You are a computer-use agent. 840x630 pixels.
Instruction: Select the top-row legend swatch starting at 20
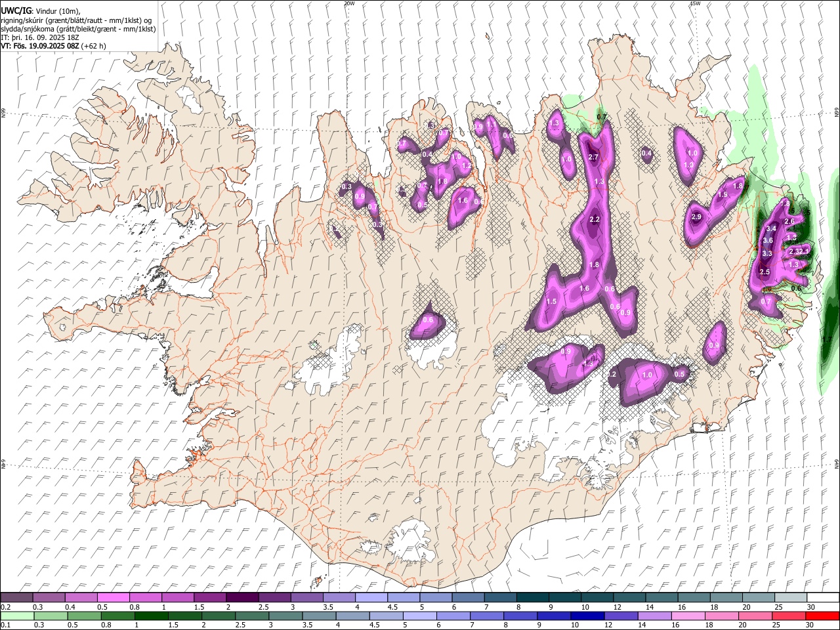(759, 598)
